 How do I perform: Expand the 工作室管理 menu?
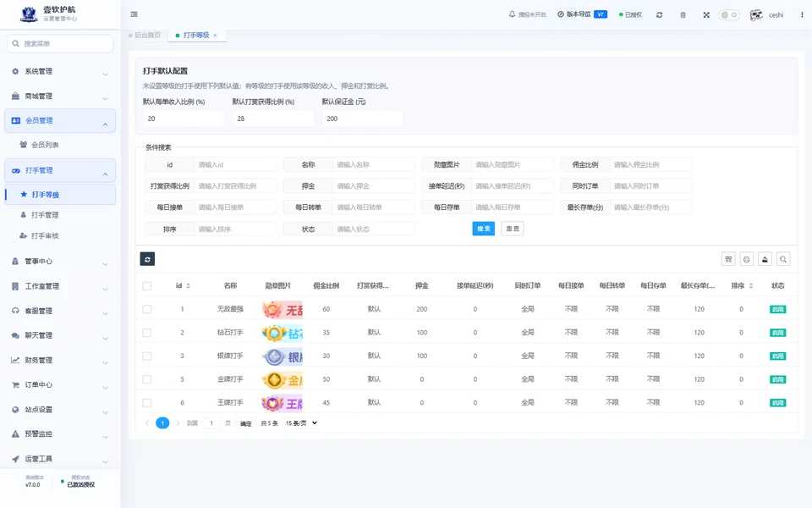click(x=60, y=286)
